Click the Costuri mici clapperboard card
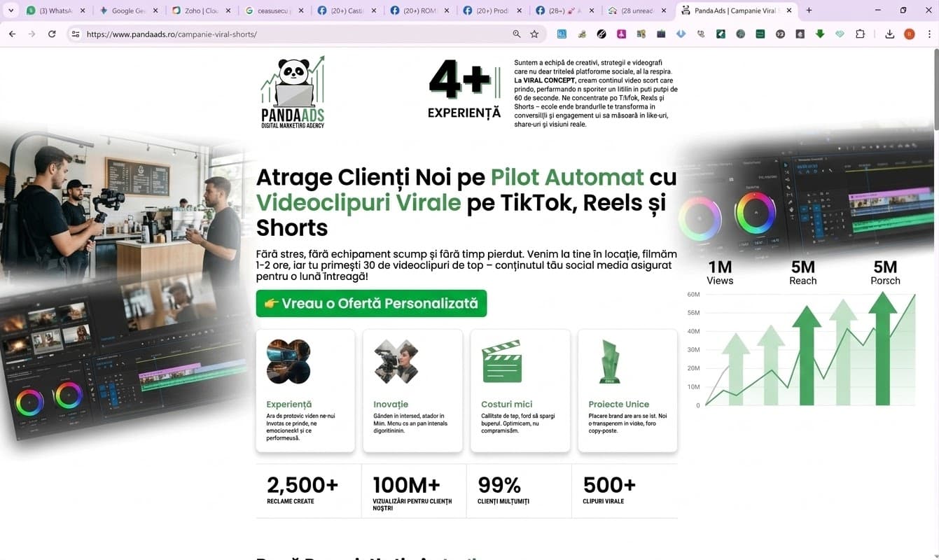The image size is (939, 560). tap(520, 391)
